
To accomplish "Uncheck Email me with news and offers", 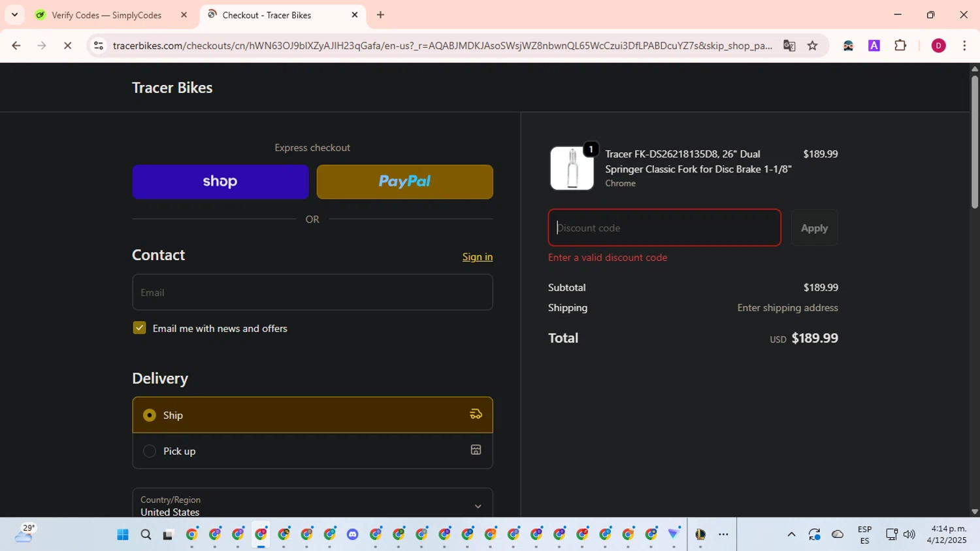I will 139,328.
